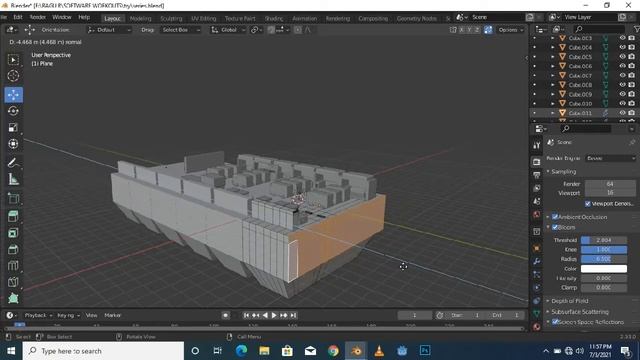Open the Modifier properties tab

coord(537,261)
